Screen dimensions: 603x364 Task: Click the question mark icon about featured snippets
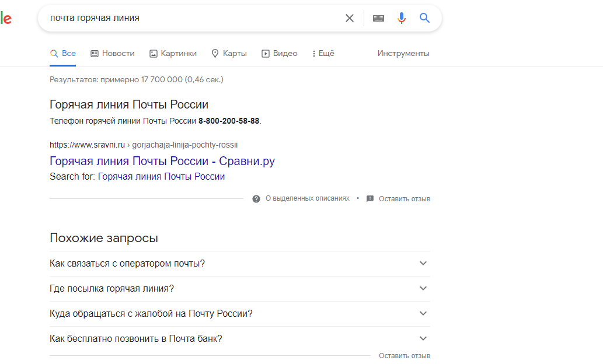tap(256, 199)
